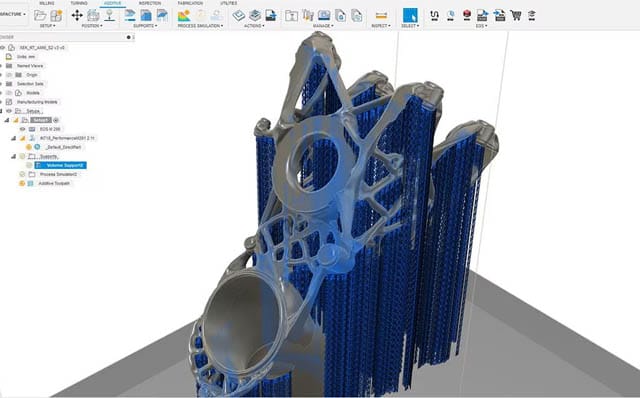Toggle the Supports folder status bulb
This screenshot has height=398, width=640.
point(22,156)
